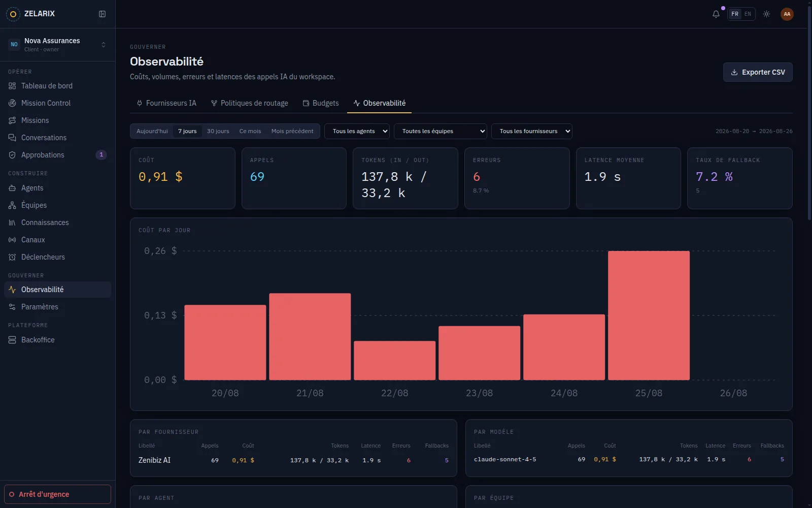Click the Déclencheurs alarm icon

(12, 257)
